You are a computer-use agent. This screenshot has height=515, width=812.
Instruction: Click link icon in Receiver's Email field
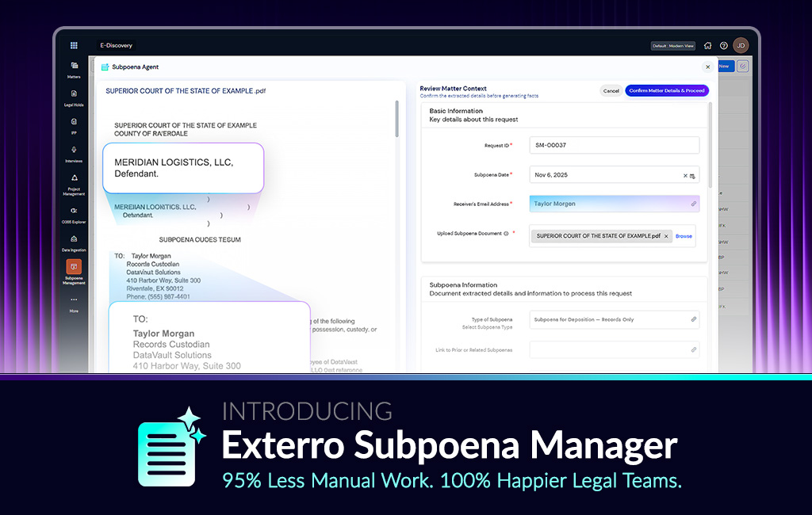pos(693,204)
